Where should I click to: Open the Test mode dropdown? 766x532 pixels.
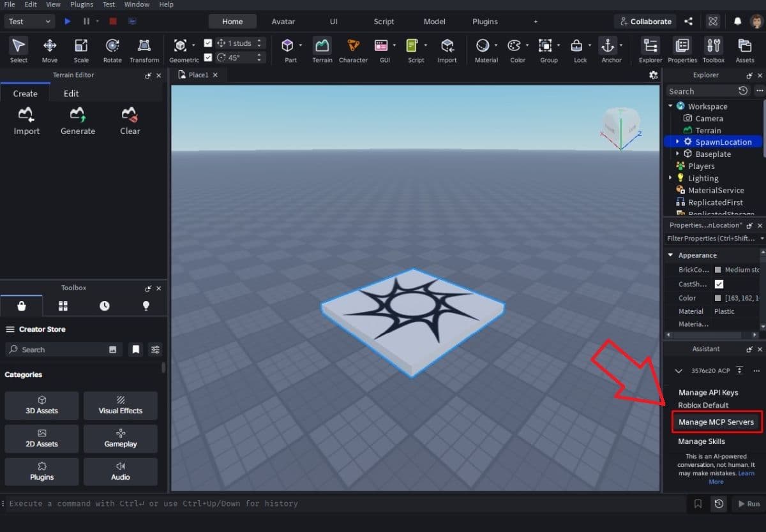pos(30,21)
